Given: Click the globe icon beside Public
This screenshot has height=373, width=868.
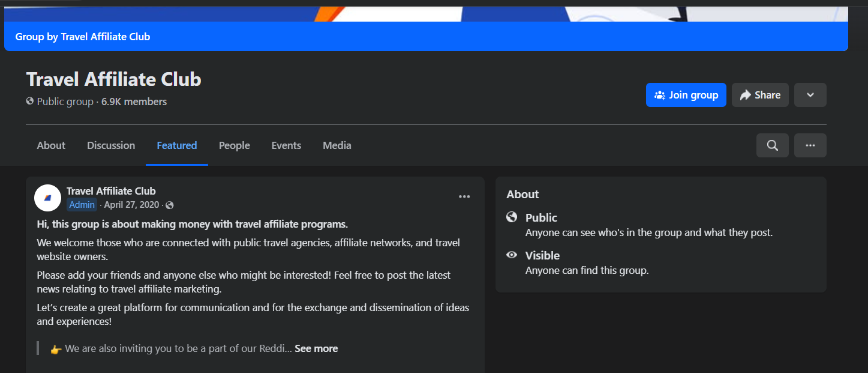Looking at the screenshot, I should [x=512, y=217].
